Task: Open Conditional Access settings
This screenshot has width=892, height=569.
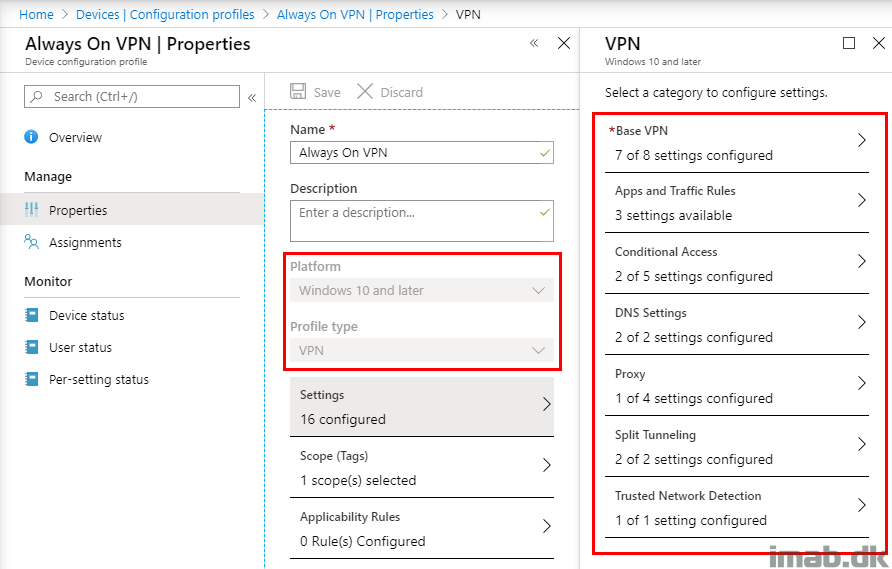Action: click(736, 263)
